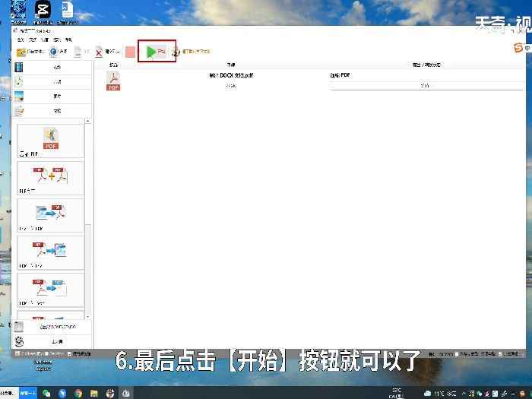This screenshot has width=532, height=399.
Task: Toggle the third checkbox in status bar
Action: (x=71, y=354)
